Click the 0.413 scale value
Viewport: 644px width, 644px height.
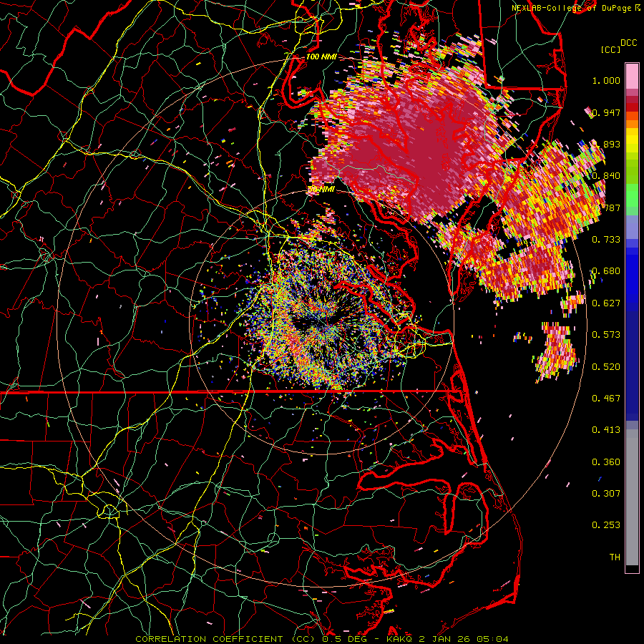[x=606, y=429]
